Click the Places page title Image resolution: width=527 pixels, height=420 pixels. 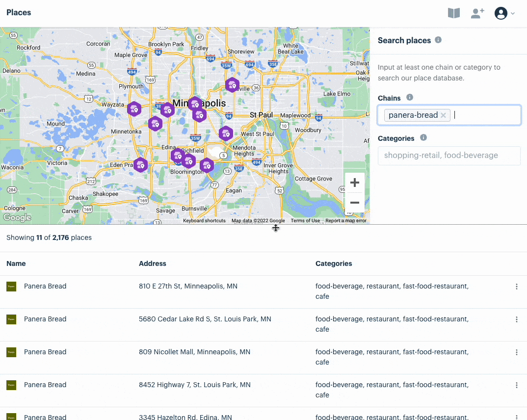pos(19,12)
